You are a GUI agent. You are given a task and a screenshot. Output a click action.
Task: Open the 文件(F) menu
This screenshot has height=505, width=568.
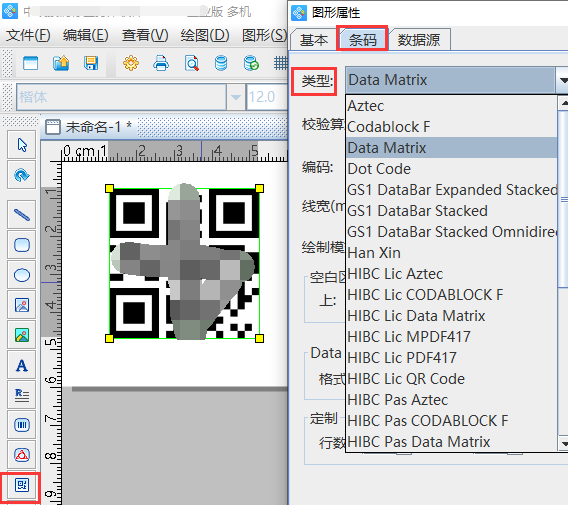click(x=28, y=36)
